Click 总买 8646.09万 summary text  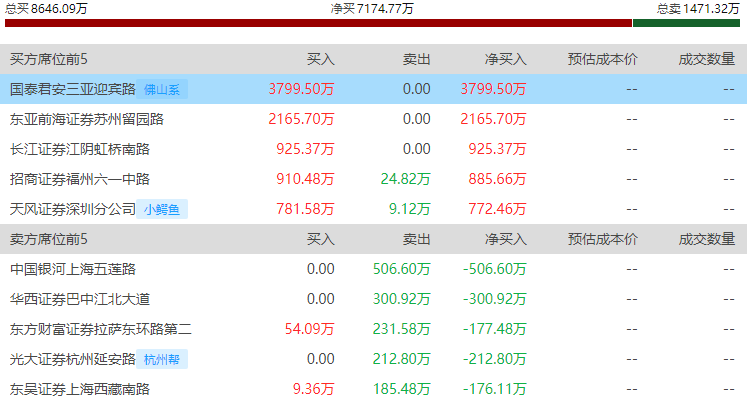point(46,9)
